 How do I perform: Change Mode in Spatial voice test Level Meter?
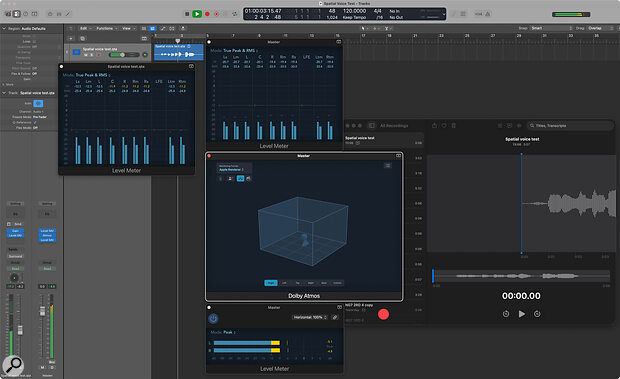point(93,75)
